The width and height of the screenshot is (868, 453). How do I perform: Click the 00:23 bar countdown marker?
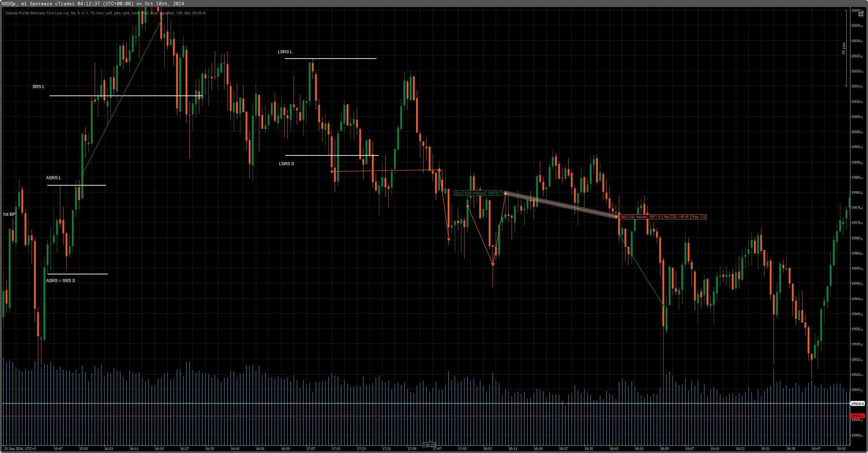click(429, 445)
